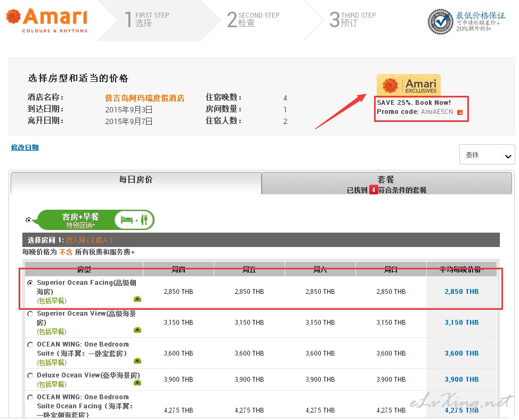
Task: Choose One Bedroom Suite Ocean Facing radio
Action: 30,397
